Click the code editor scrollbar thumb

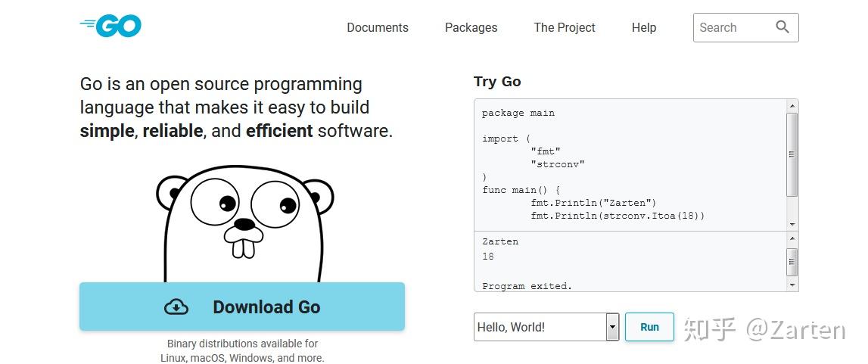click(792, 154)
